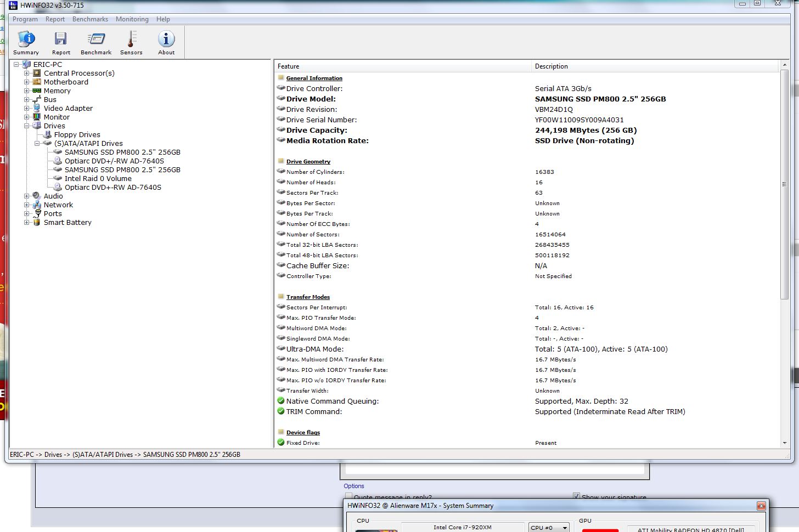Open the Program menu
This screenshot has height=532, width=799.
[25, 19]
